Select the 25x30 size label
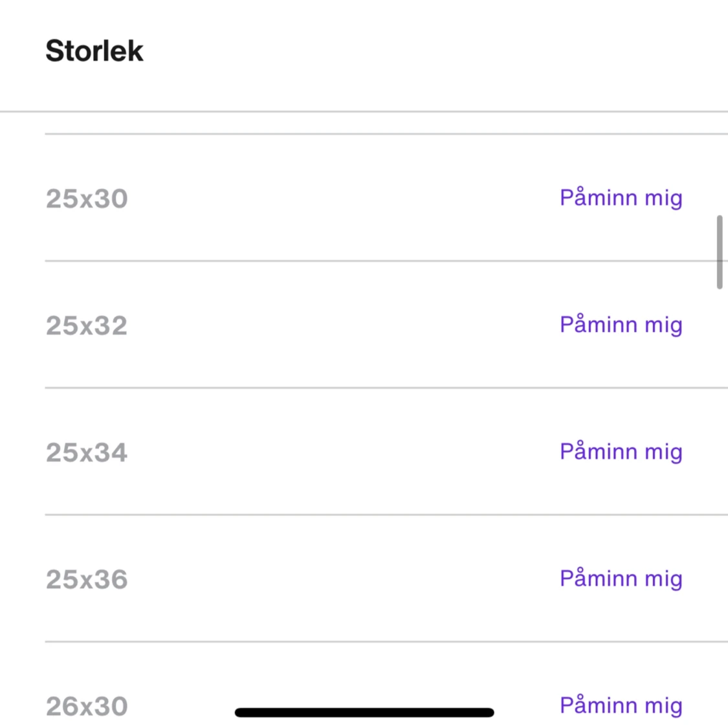 [87, 199]
